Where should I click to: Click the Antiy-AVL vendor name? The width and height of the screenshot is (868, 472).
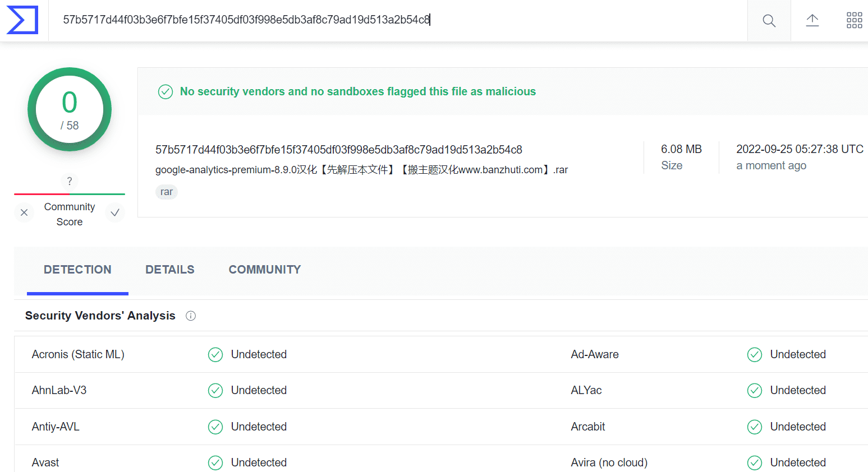coord(56,427)
